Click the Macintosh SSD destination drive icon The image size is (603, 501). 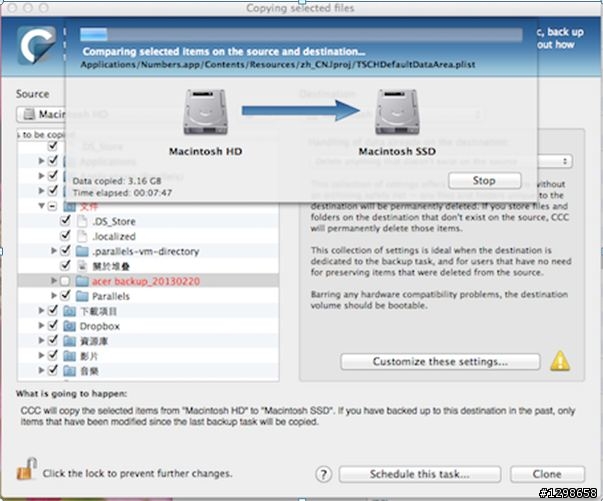click(x=397, y=112)
